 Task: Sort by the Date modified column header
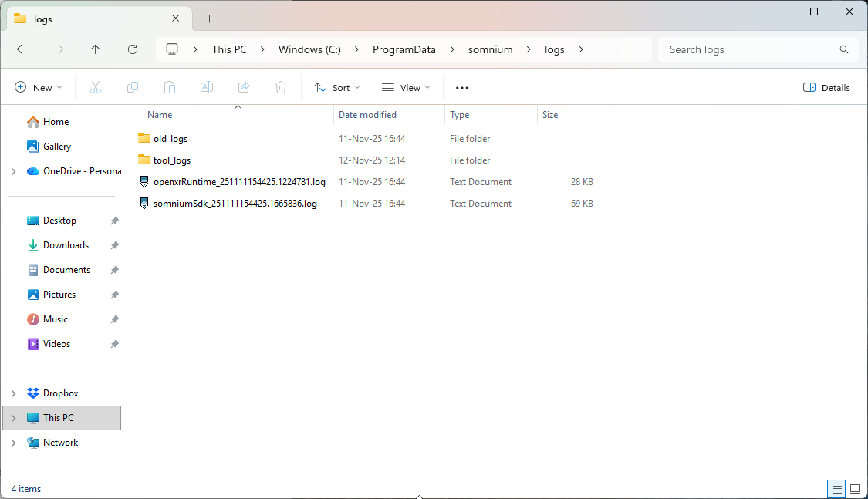tap(368, 115)
